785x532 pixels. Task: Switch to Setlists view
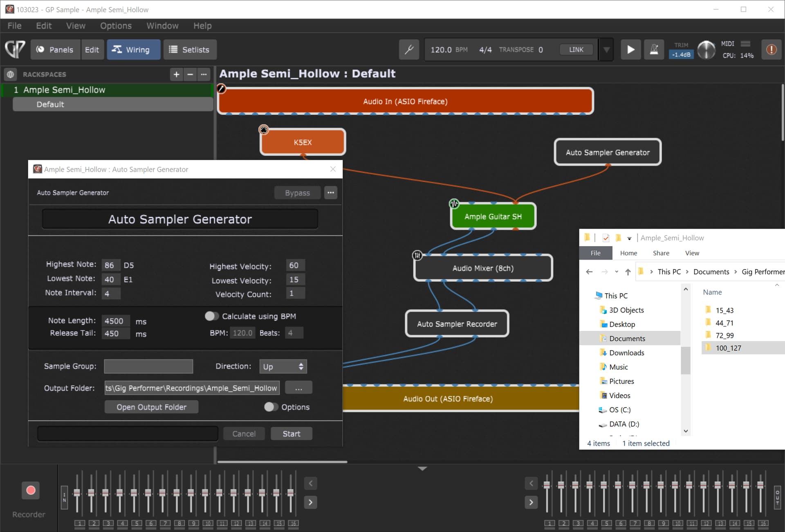coord(190,49)
